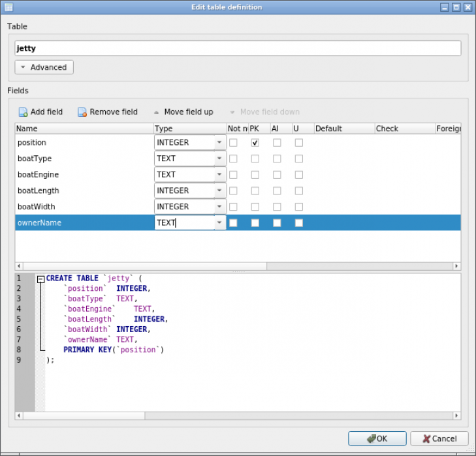The height and width of the screenshot is (456, 476).
Task: Check Not null for boatEngine field
Action: 233,175
